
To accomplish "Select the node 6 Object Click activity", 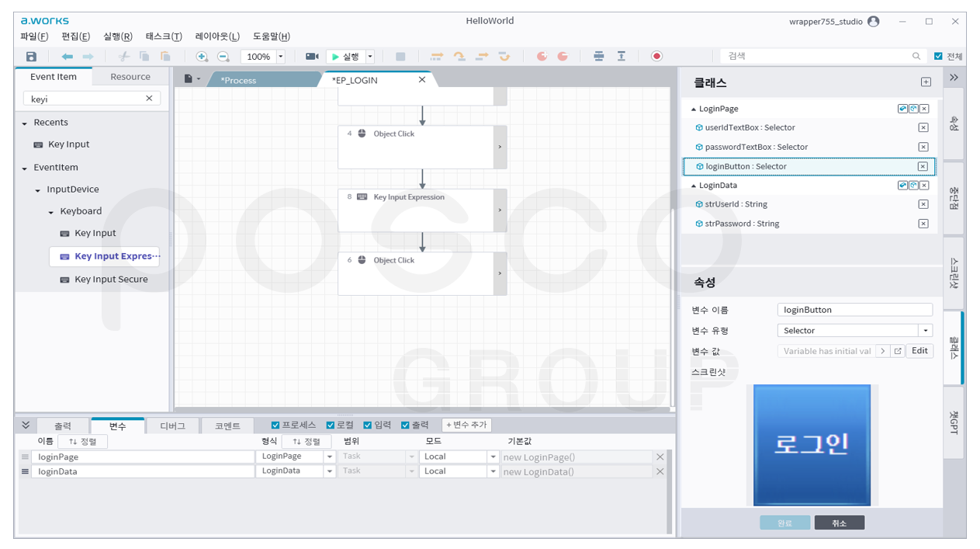I will 422,273.
